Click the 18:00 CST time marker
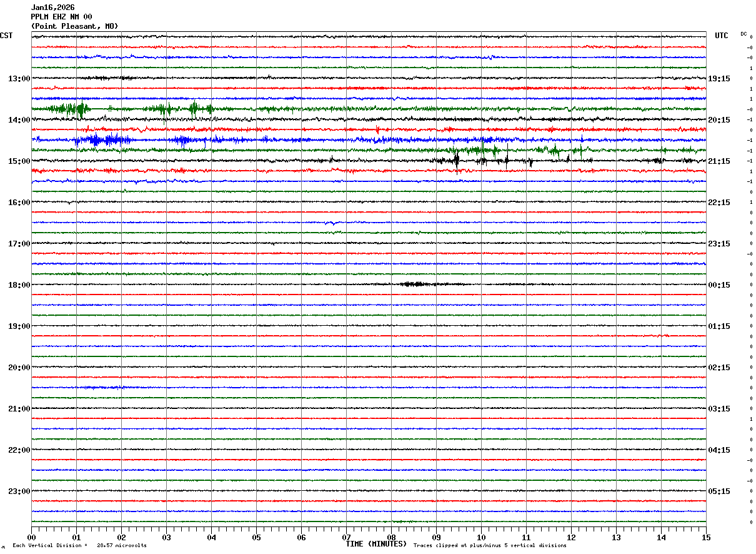The height and width of the screenshot is (554, 756). click(x=19, y=285)
